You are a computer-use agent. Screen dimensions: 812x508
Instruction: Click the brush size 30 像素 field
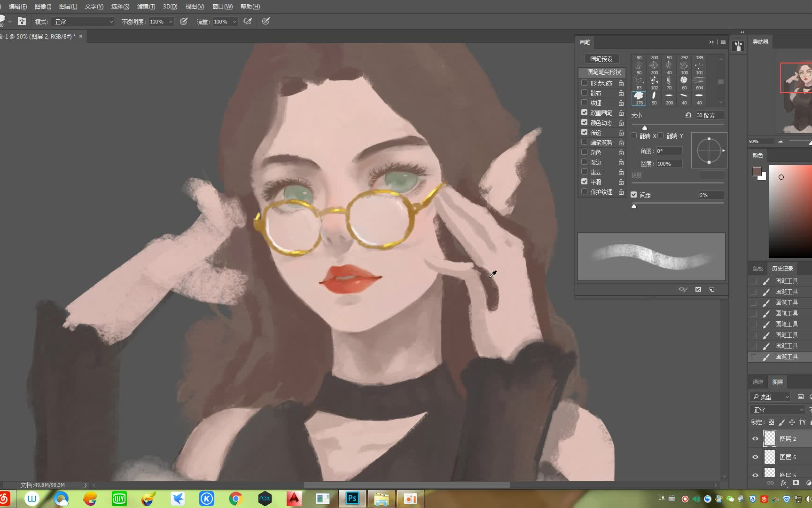(x=710, y=115)
